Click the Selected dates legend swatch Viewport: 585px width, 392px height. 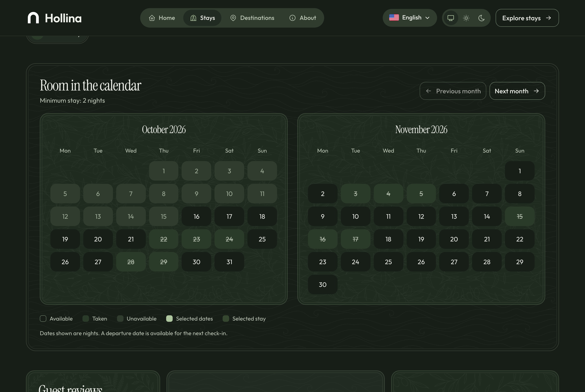pyautogui.click(x=169, y=319)
